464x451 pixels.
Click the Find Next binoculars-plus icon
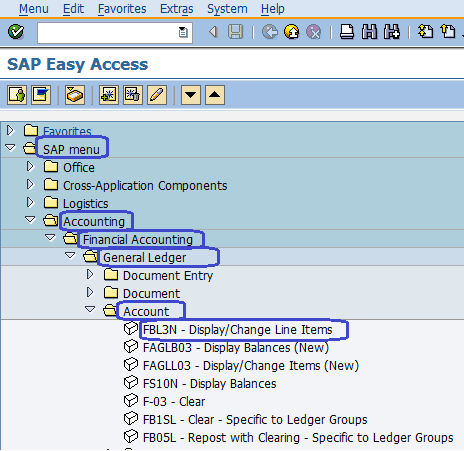tap(392, 32)
